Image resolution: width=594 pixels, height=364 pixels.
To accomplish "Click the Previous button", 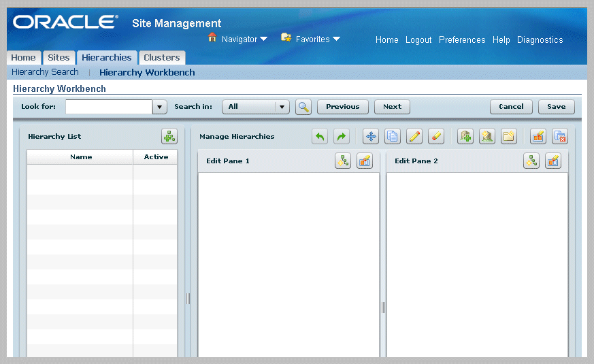I will [x=343, y=107].
